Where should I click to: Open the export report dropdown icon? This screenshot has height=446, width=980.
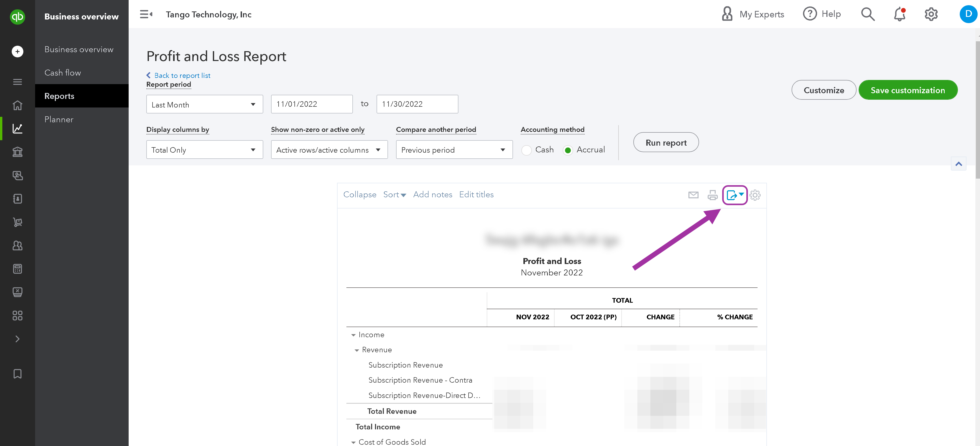point(735,195)
